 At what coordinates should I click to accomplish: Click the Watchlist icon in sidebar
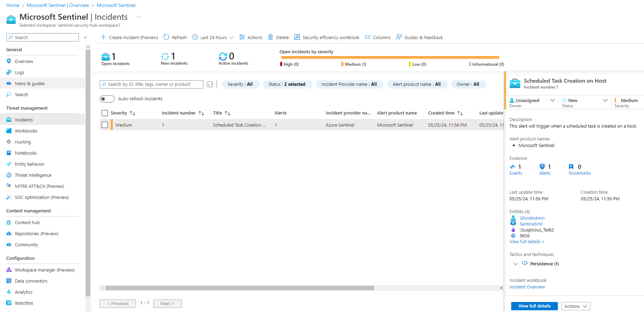pyautogui.click(x=9, y=303)
